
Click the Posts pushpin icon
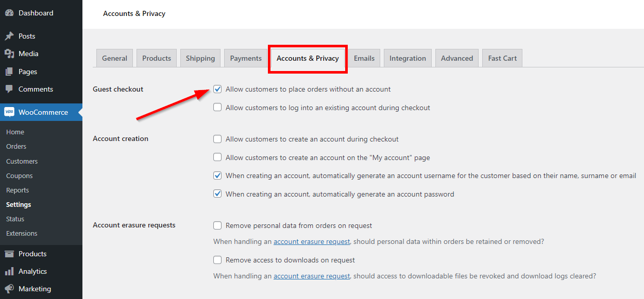(9, 36)
